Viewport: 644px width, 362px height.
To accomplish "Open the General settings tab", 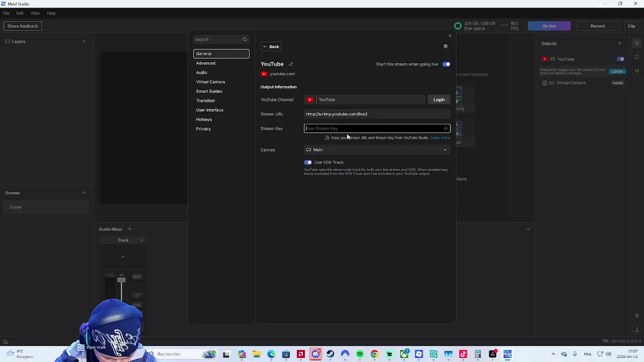I will point(221,54).
